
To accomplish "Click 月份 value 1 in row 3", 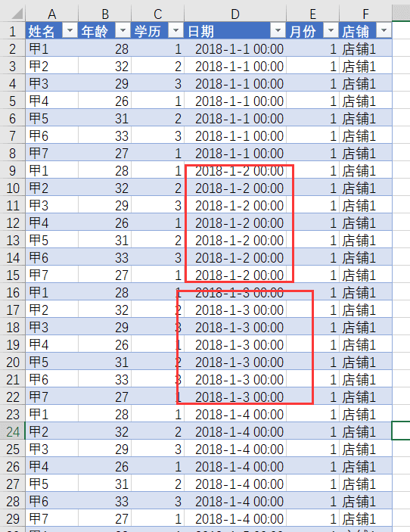I will (x=312, y=66).
